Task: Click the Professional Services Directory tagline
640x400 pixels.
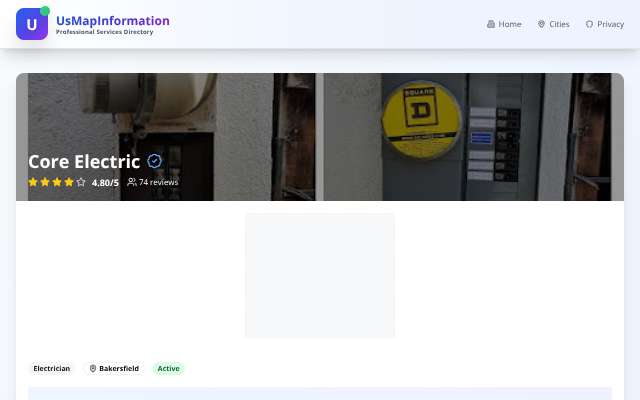Action: pyautogui.click(x=104, y=32)
